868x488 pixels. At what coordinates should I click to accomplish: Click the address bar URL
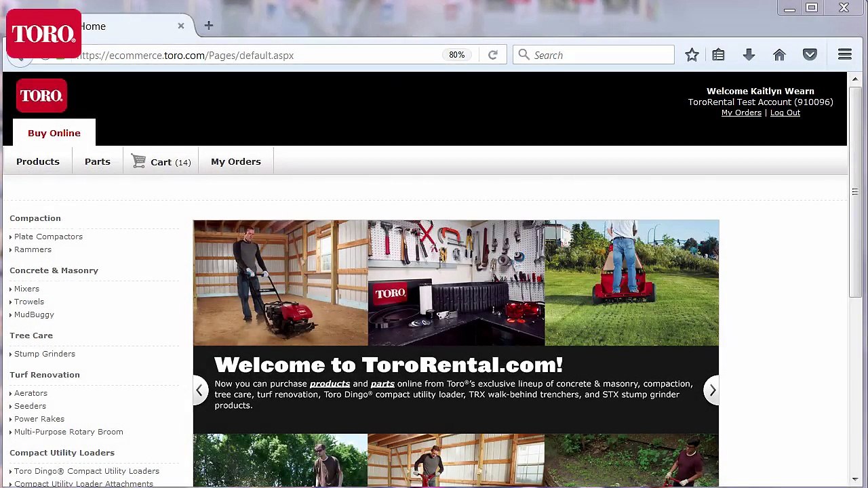pyautogui.click(x=185, y=56)
